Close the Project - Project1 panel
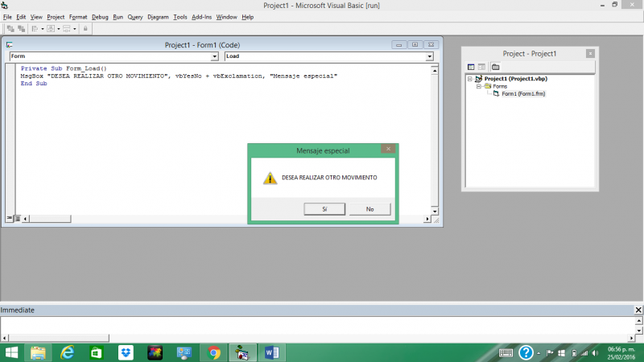The width and height of the screenshot is (644, 362). (590, 54)
